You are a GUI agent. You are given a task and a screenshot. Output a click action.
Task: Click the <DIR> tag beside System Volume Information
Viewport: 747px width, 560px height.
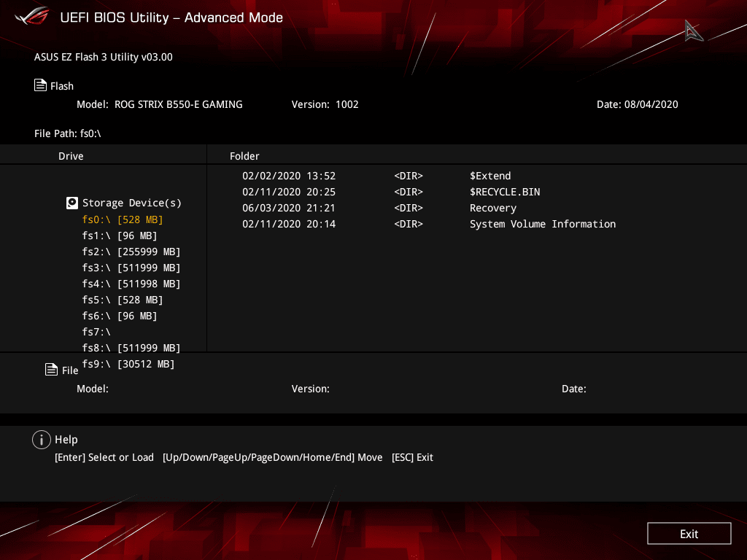(409, 224)
